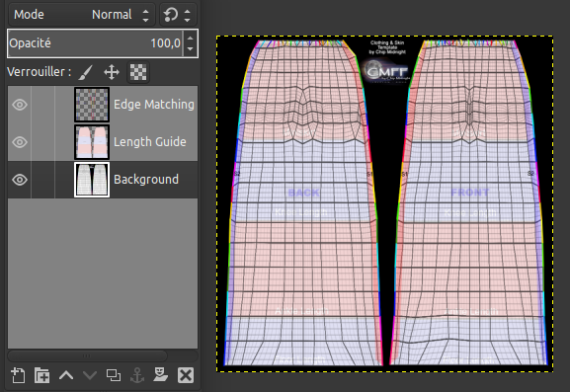Add a mask to the layer
The width and height of the screenshot is (570, 392).
[x=160, y=375]
